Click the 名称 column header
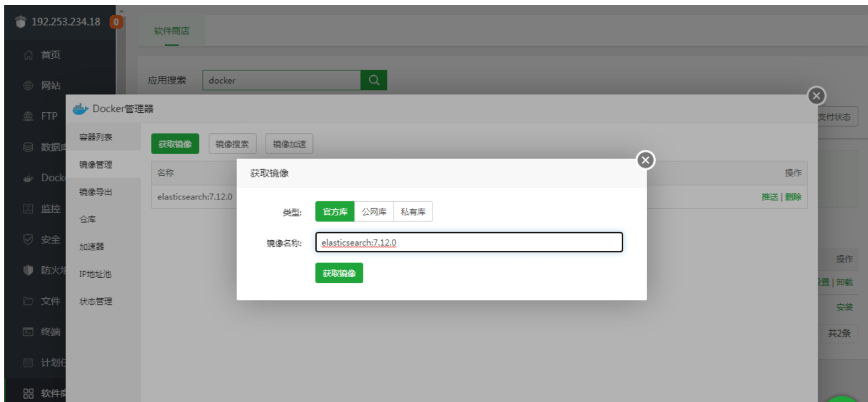 coord(166,173)
